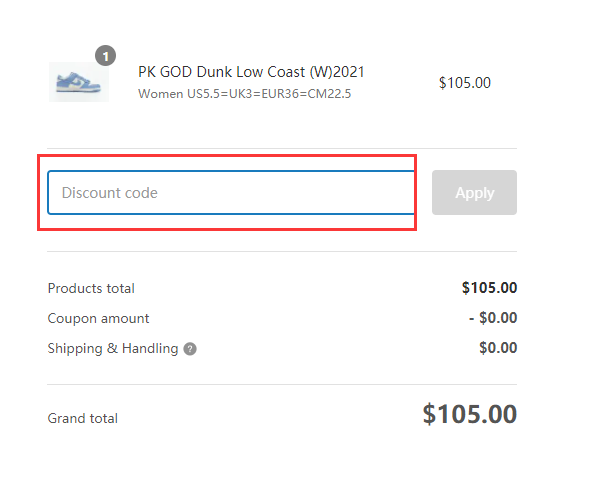Focus the Discount code input field
Image resolution: width=610 pixels, height=496 pixels.
coord(231,193)
